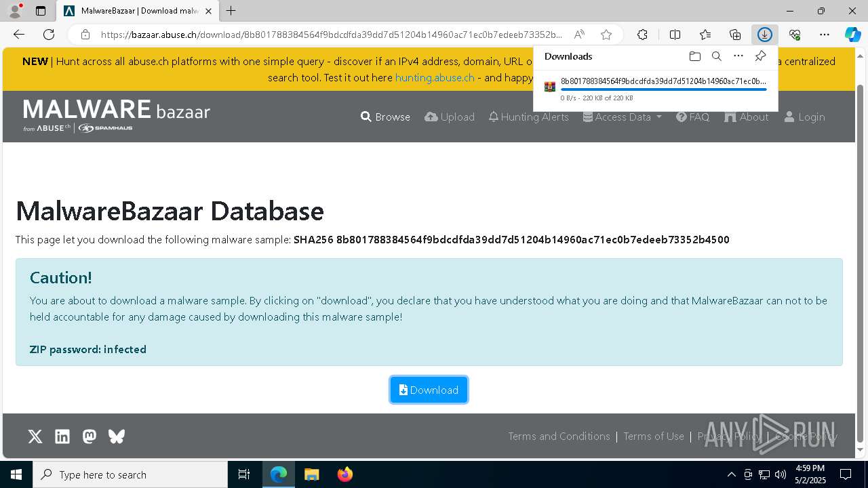The image size is (868, 488).
Task: Toggle the Downloads toolbar icon
Action: 765,35
